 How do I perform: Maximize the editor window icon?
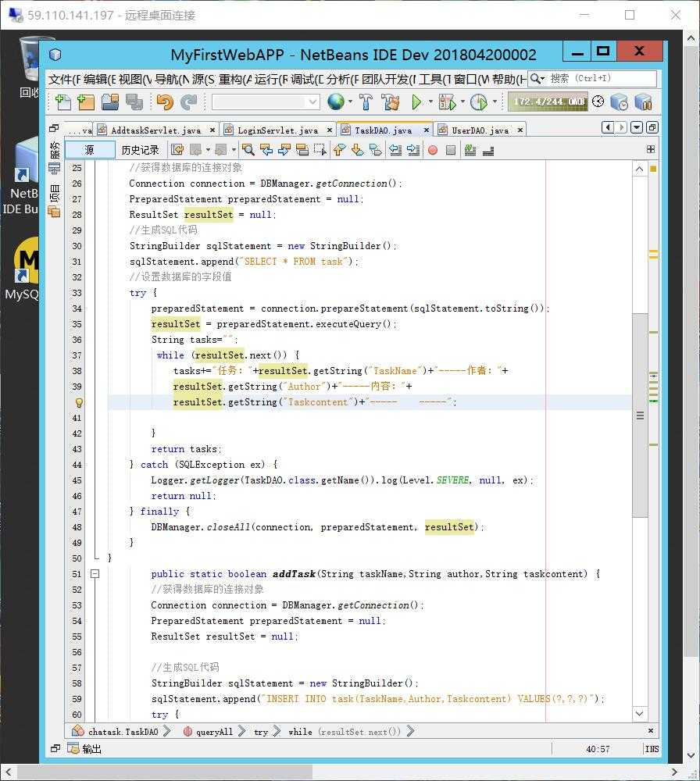[x=652, y=127]
